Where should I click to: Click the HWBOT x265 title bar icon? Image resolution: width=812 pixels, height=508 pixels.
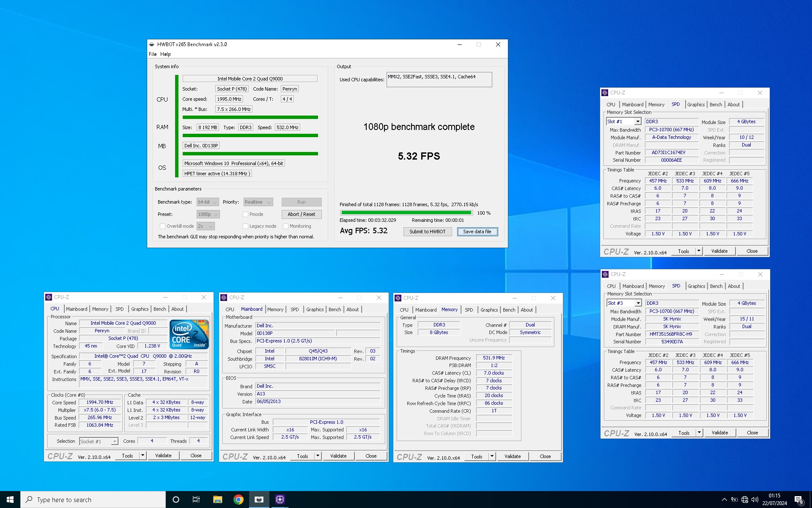(152, 44)
